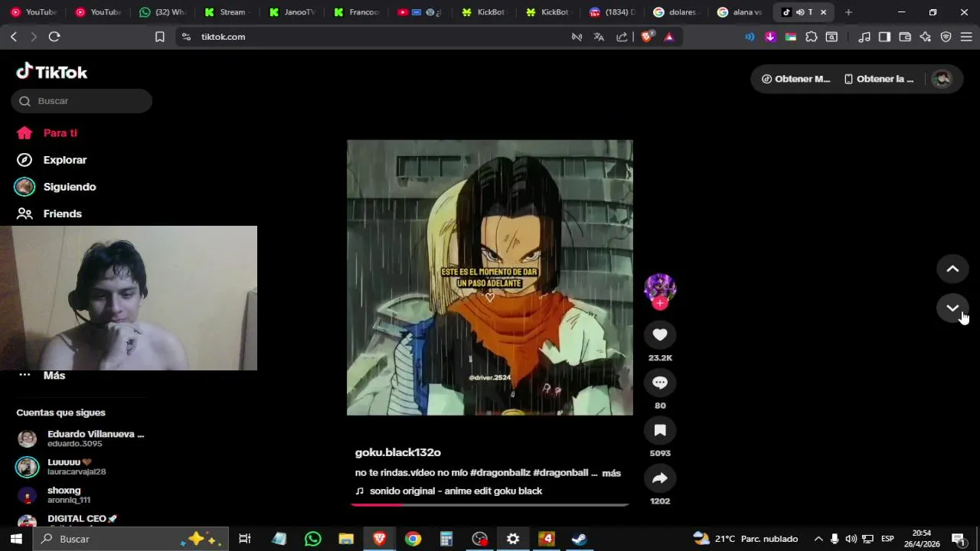Bookmark this page in the browser toolbar

coord(160,37)
